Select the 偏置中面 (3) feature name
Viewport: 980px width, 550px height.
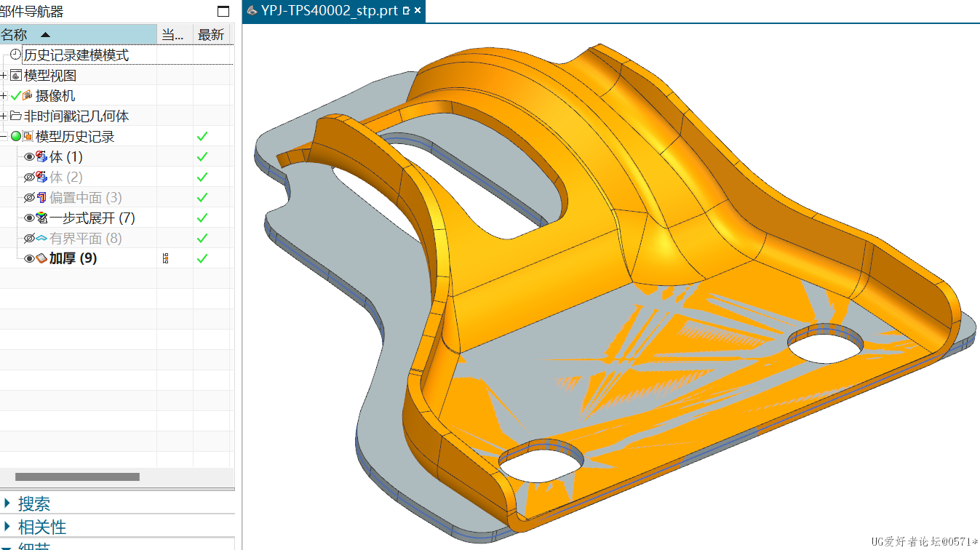pos(86,197)
